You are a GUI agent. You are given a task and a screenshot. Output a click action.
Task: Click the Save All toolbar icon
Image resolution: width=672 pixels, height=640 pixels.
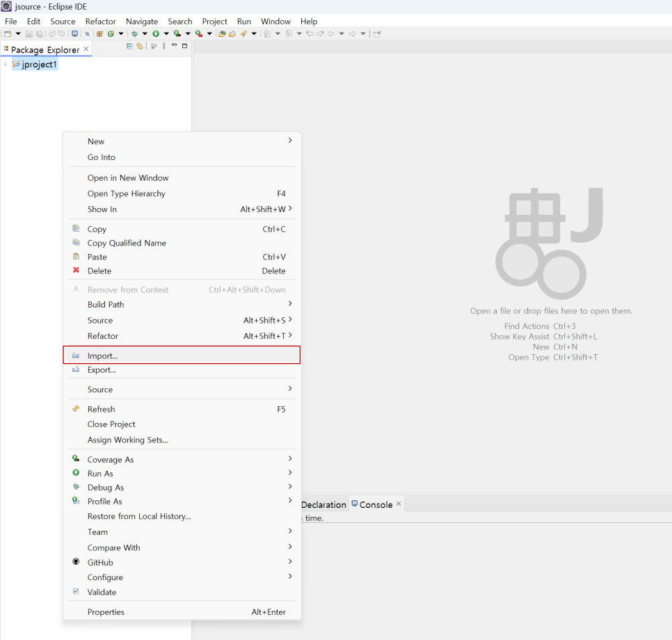(39, 34)
